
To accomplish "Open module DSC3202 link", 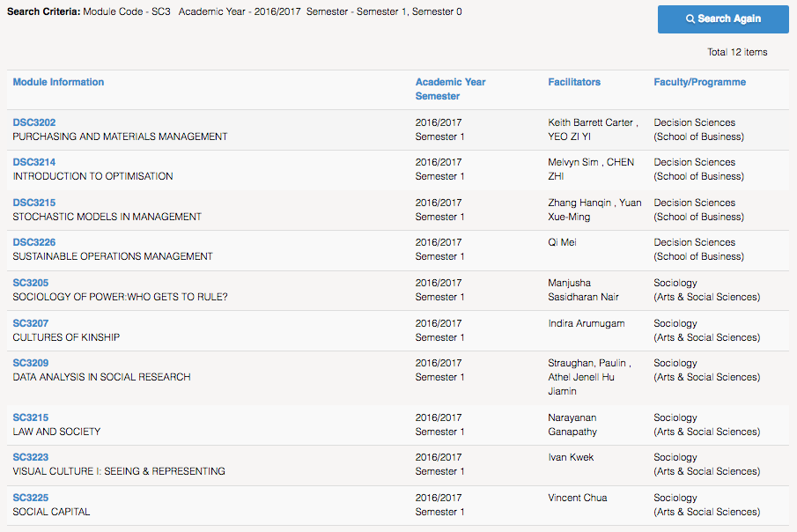I will 34,122.
